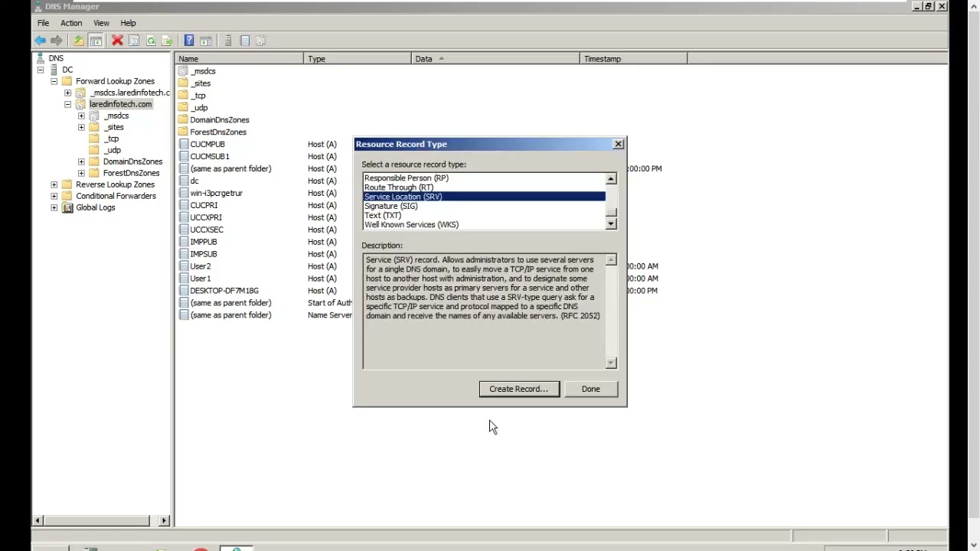This screenshot has height=551, width=980.
Task: Sort by the Data column header
Action: [496, 59]
